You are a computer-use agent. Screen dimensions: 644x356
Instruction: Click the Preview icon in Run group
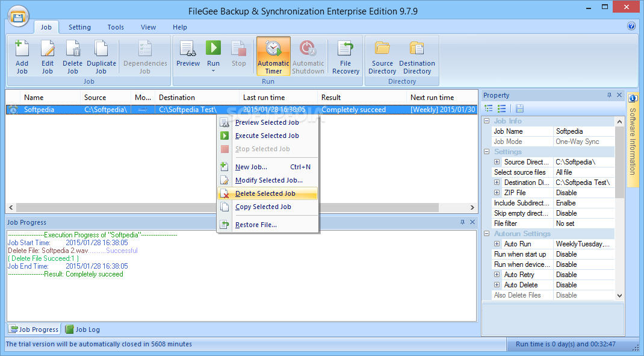[x=188, y=54]
